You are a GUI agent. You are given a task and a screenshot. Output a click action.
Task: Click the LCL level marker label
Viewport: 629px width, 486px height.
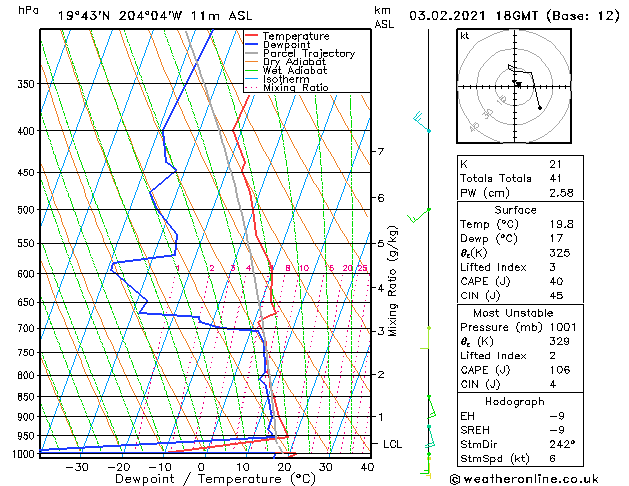point(392,444)
